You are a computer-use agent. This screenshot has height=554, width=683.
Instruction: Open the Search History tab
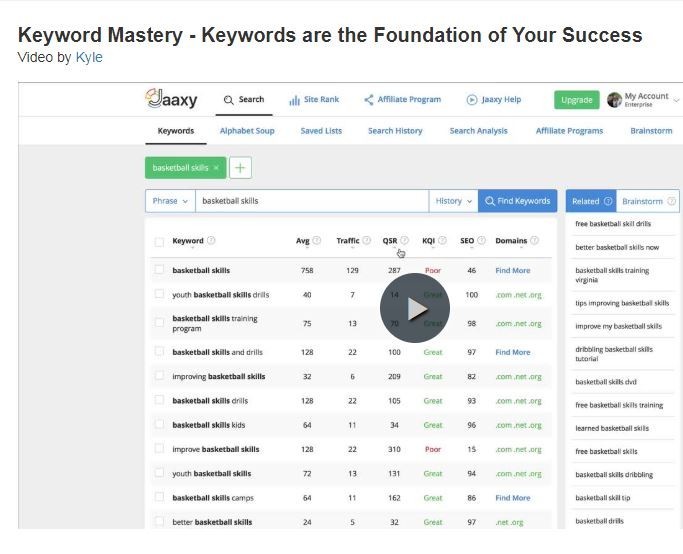pos(395,131)
